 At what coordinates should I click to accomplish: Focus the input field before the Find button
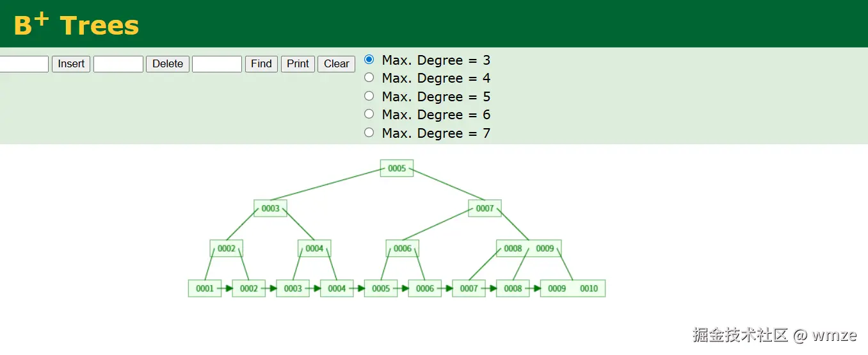coord(217,64)
